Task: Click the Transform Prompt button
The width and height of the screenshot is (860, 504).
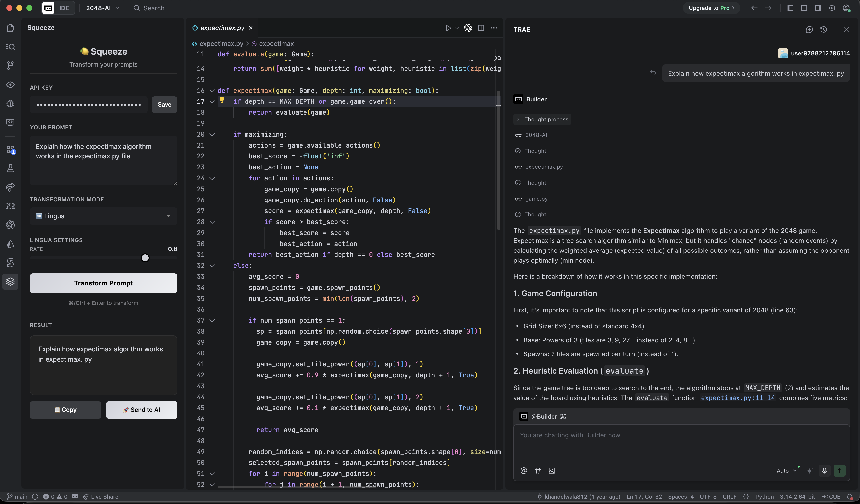Action: click(103, 283)
